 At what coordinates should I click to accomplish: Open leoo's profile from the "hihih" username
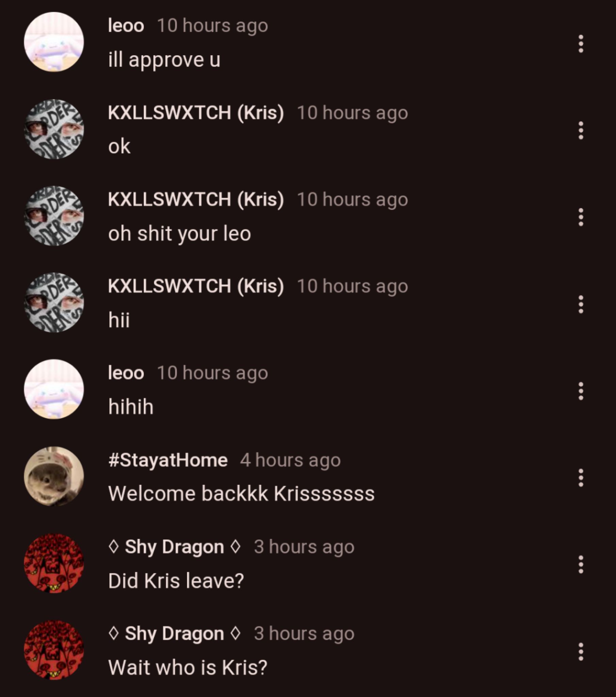point(126,373)
